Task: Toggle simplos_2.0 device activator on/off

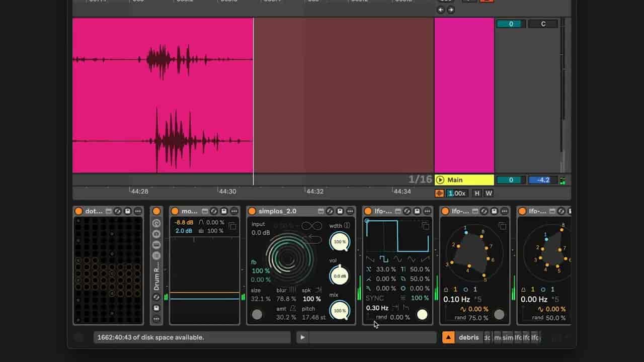Action: 252,211
